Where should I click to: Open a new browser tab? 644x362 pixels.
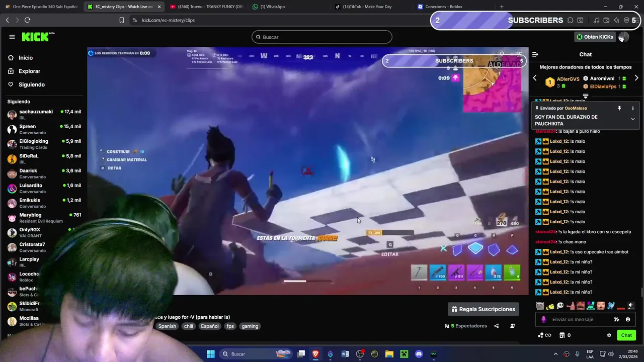click(x=502, y=7)
